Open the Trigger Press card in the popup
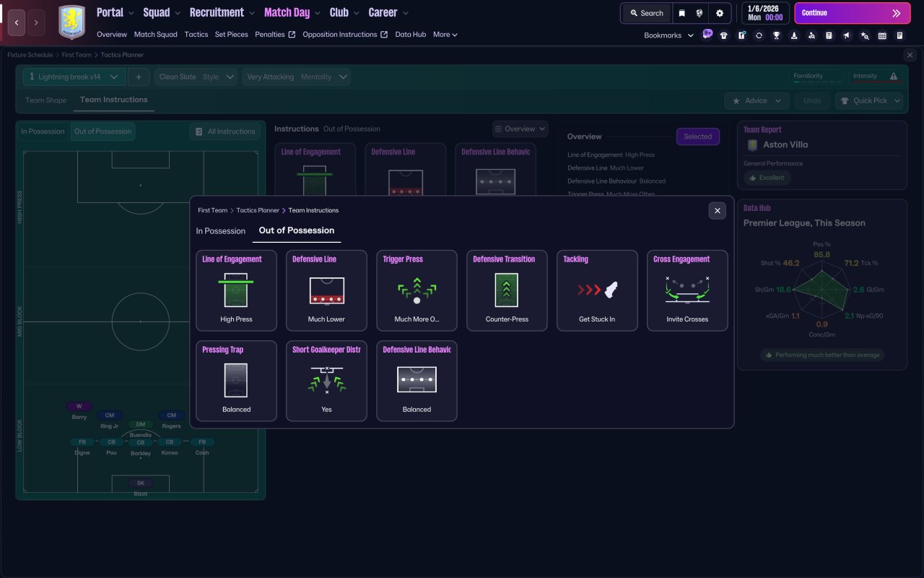The image size is (924, 578). coord(417,290)
